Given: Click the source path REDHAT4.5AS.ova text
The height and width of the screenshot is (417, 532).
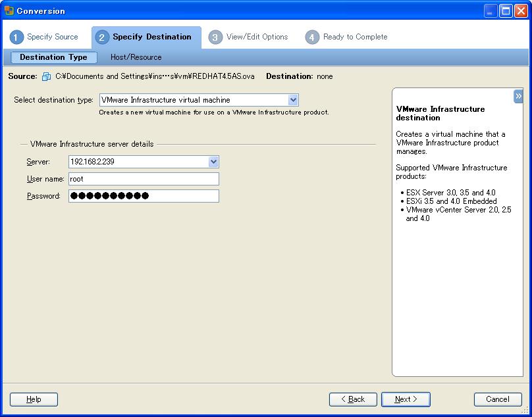Looking at the screenshot, I should [155, 76].
